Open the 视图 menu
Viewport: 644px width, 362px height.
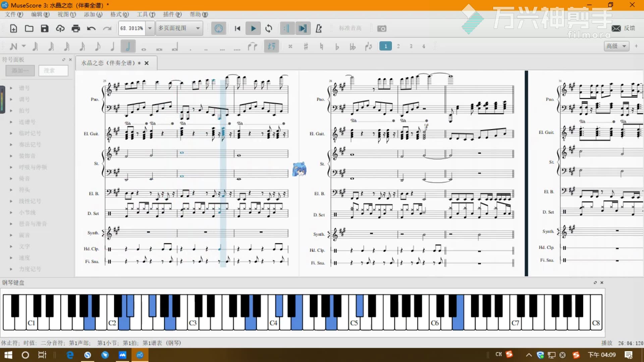(x=67, y=14)
